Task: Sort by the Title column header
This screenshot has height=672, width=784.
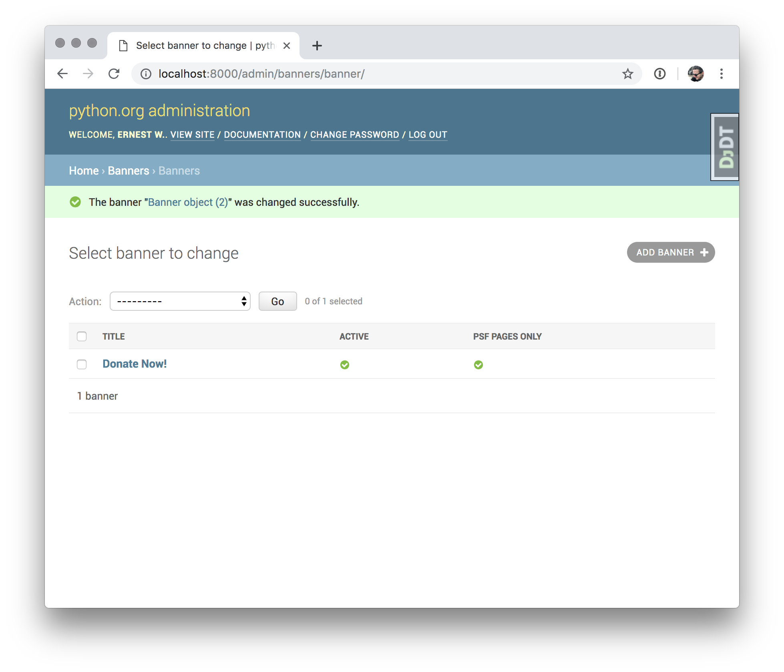Action: pos(114,336)
